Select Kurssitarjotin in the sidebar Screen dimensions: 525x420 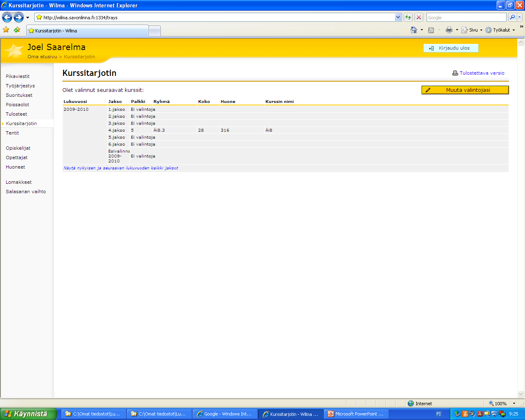pyautogui.click(x=21, y=123)
